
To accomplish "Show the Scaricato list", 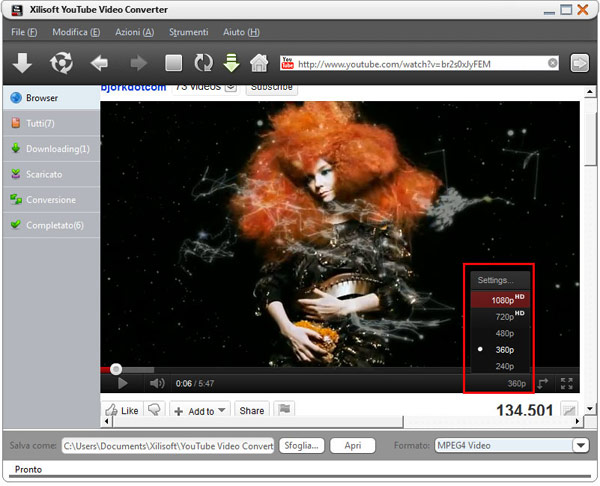I will coord(51,175).
